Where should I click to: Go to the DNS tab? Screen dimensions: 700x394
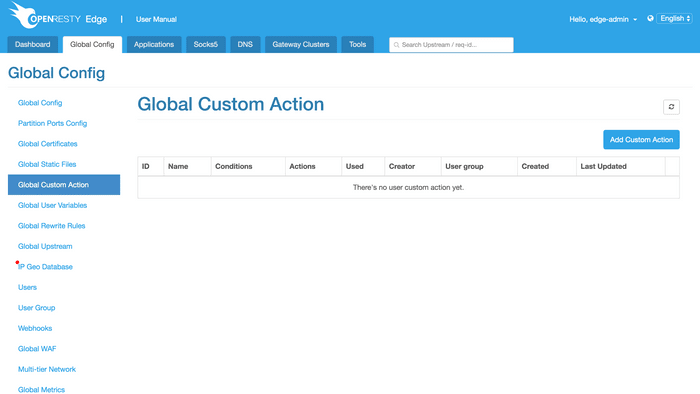pos(245,45)
